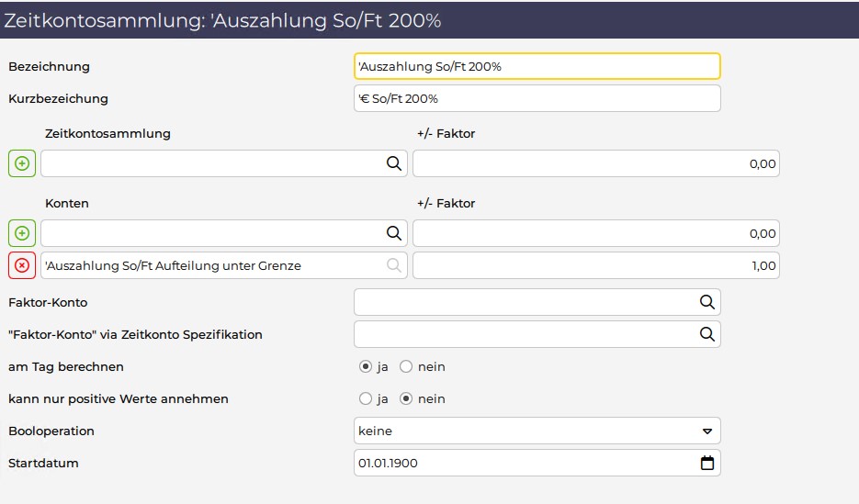Image resolution: width=859 pixels, height=504 pixels.
Task: Edit the Faktor field showing 1,00
Action: coord(596,265)
